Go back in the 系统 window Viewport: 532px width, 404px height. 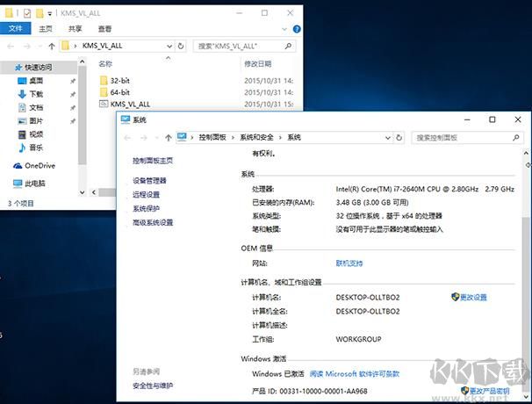click(127, 138)
